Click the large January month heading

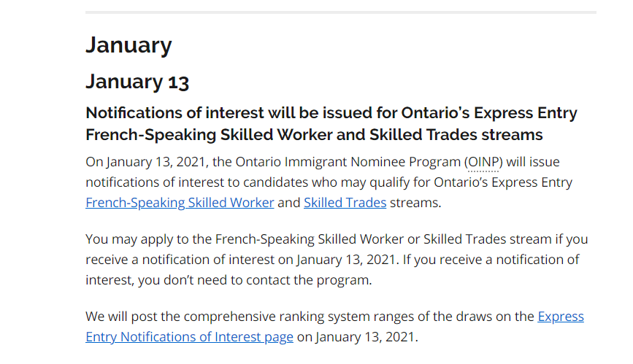[x=128, y=45]
